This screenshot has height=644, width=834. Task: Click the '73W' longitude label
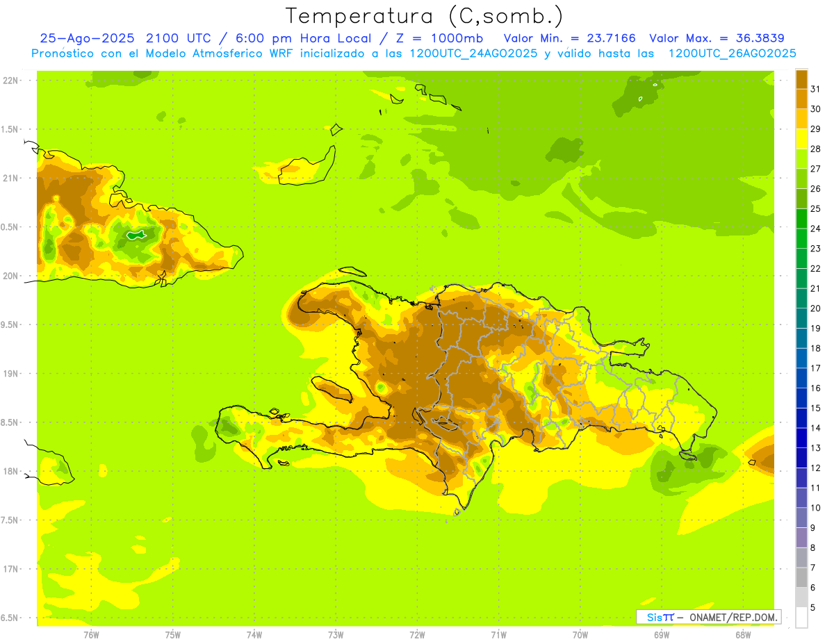click(336, 634)
